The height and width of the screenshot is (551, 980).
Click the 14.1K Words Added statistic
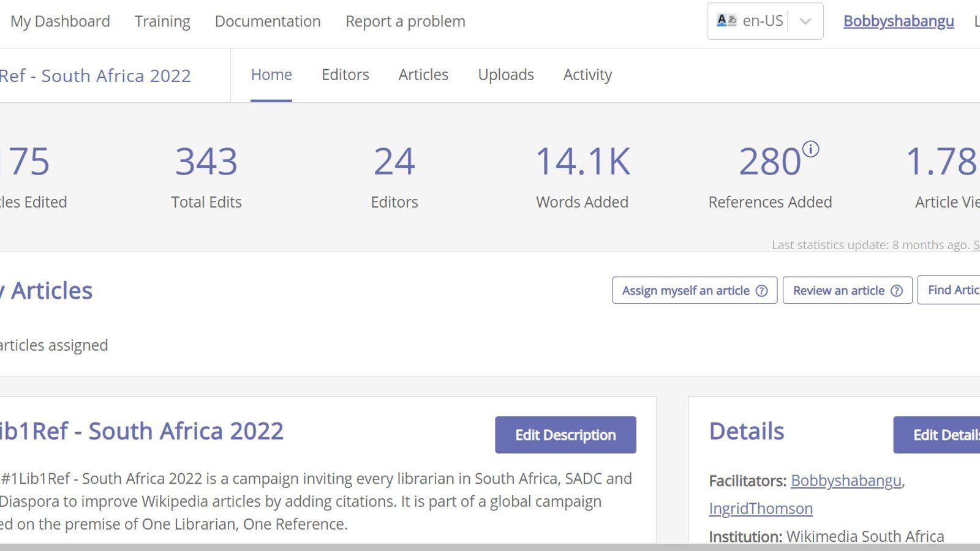(582, 177)
